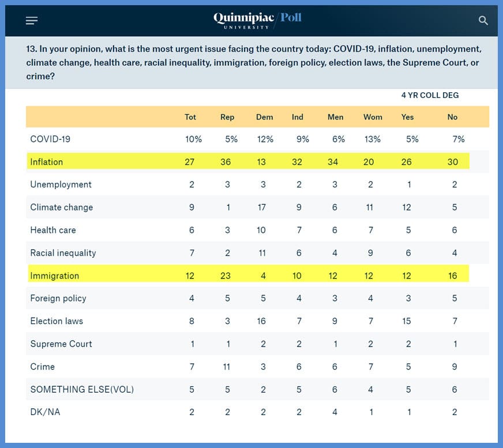Click the 'Ind' column header

298,117
